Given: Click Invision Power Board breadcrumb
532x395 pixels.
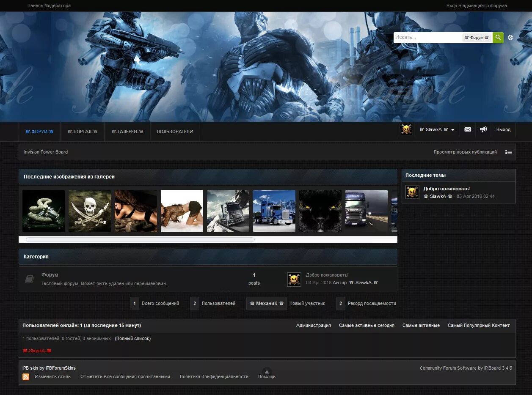Looking at the screenshot, I should pyautogui.click(x=46, y=152).
